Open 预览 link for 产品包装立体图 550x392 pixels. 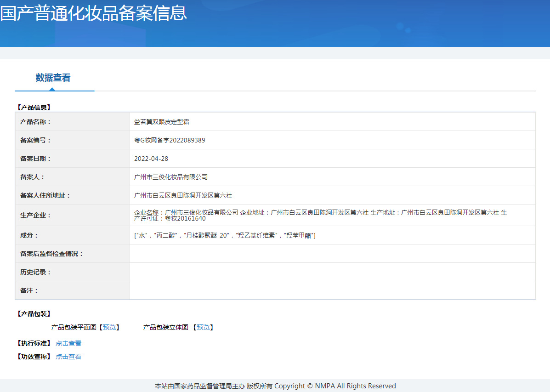pyautogui.click(x=203, y=327)
